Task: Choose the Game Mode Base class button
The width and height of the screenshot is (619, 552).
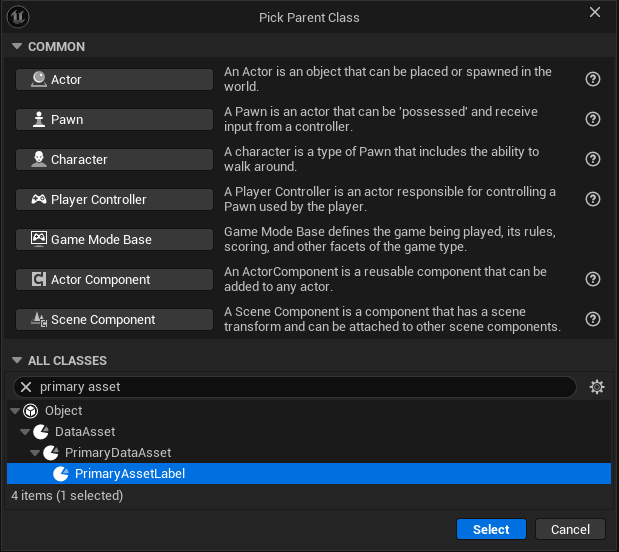Action: click(x=114, y=239)
